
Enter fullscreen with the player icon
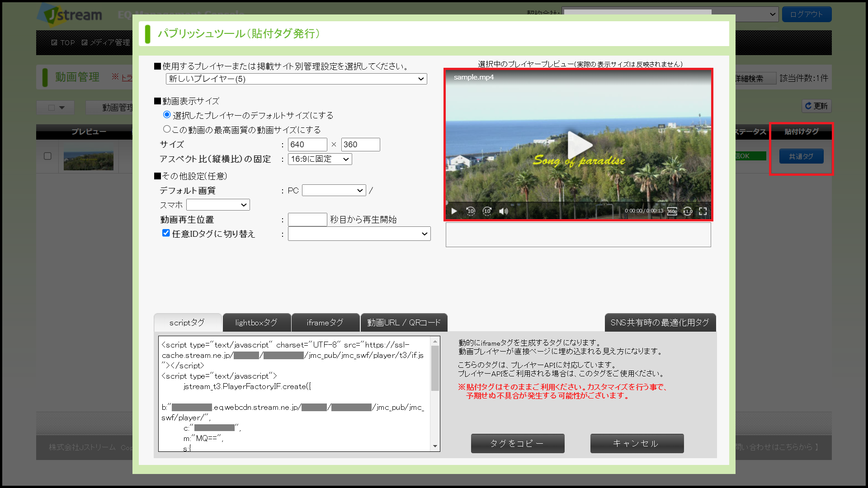703,211
